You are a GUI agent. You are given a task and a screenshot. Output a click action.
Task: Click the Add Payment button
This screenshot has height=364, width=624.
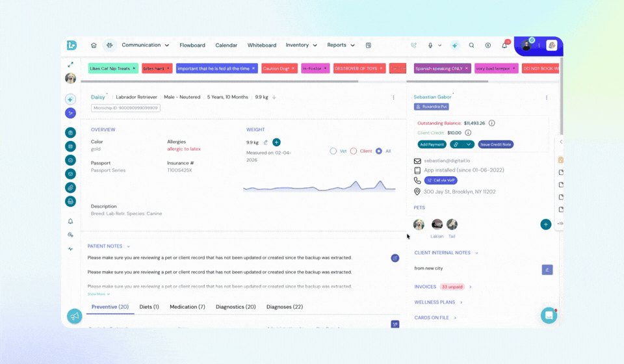click(432, 144)
